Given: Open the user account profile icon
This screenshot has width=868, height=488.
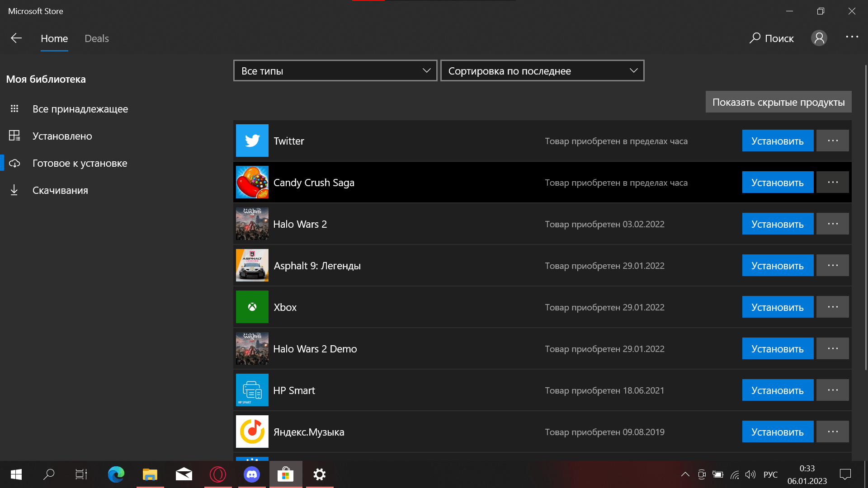Looking at the screenshot, I should 819,38.
